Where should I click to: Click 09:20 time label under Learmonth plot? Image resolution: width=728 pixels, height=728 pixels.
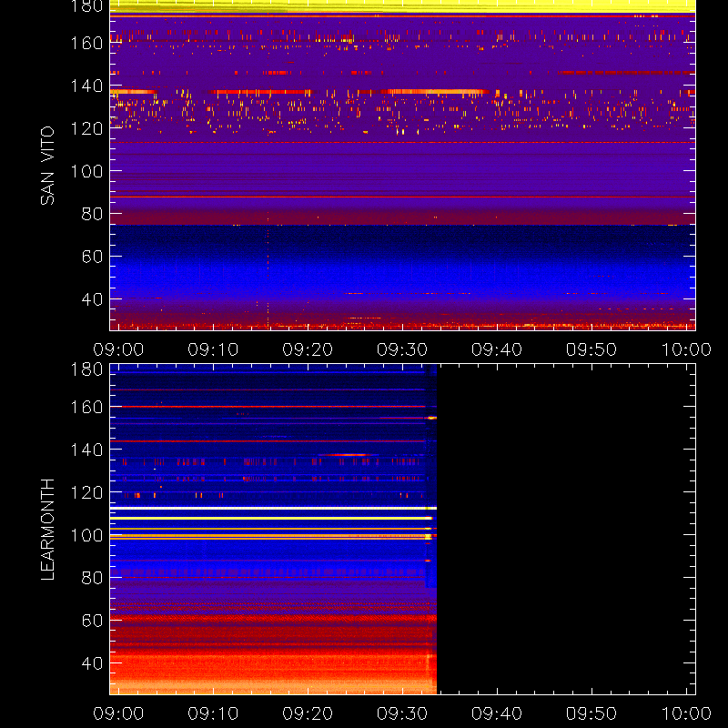[308, 713]
